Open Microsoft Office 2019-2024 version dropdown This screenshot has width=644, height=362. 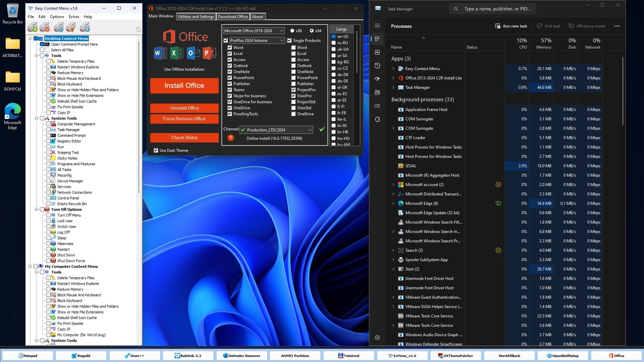(x=254, y=31)
